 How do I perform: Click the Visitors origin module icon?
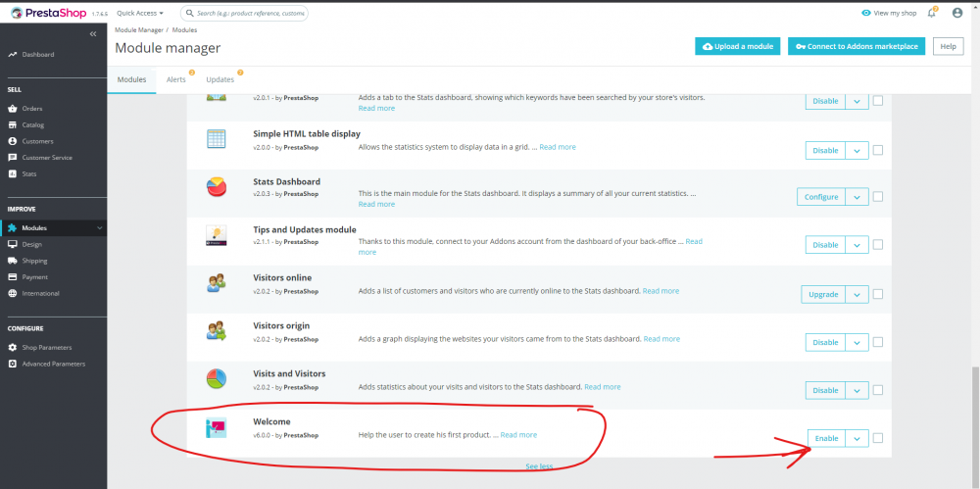[217, 331]
